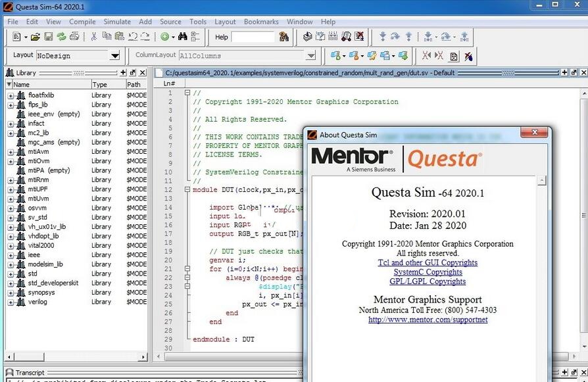This screenshot has height=382, width=588.
Task: Click the Help search input field
Action: click(253, 37)
